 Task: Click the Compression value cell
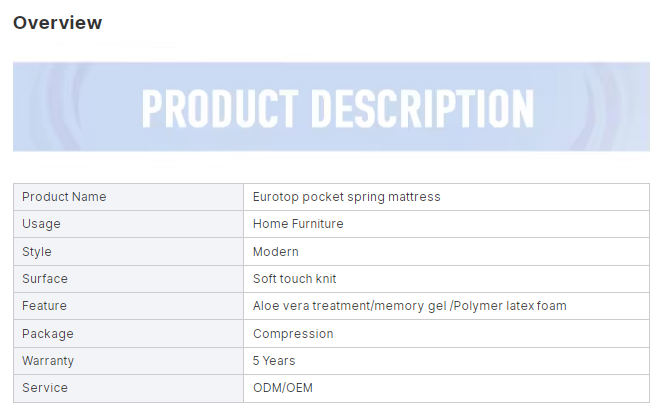point(446,334)
